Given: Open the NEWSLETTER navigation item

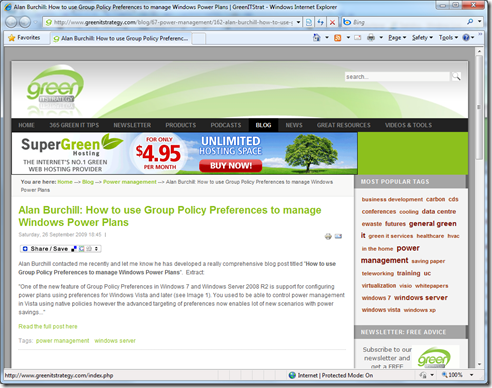Looking at the screenshot, I should [132, 125].
